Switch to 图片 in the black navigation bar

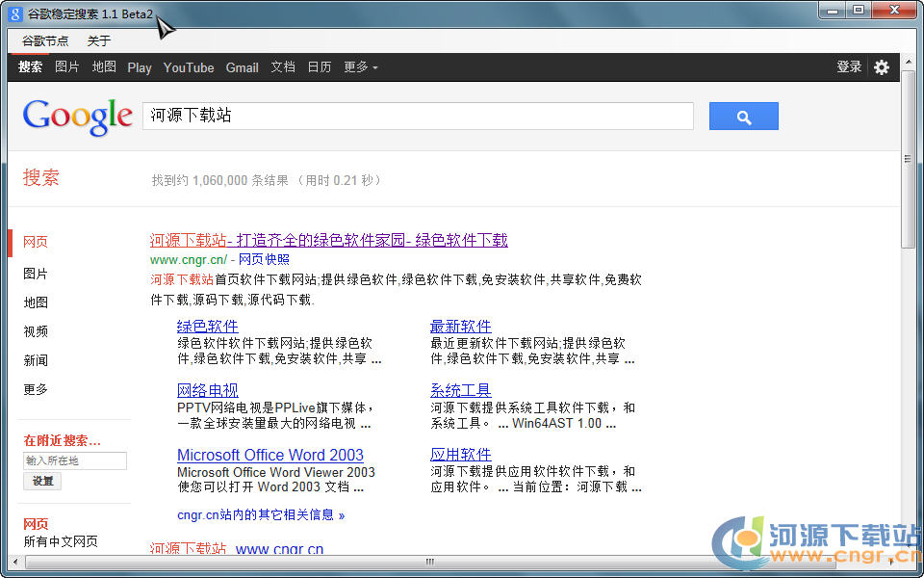[x=67, y=67]
